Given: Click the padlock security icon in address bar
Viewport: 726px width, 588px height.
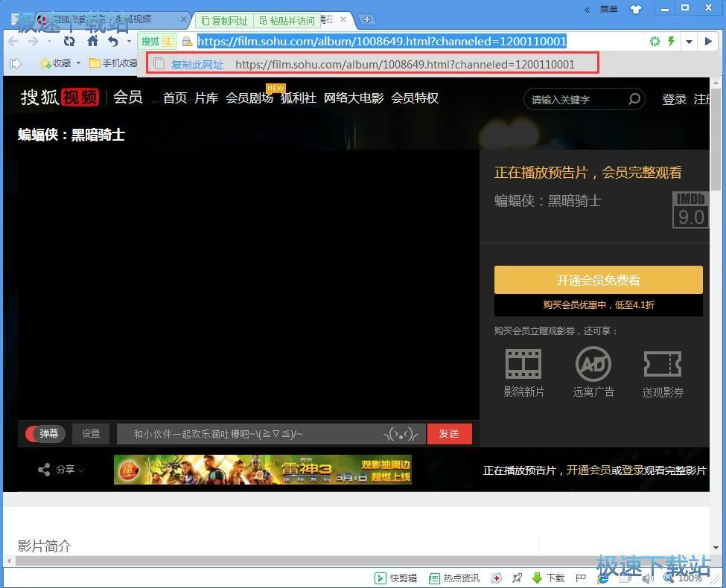Looking at the screenshot, I should [x=187, y=42].
